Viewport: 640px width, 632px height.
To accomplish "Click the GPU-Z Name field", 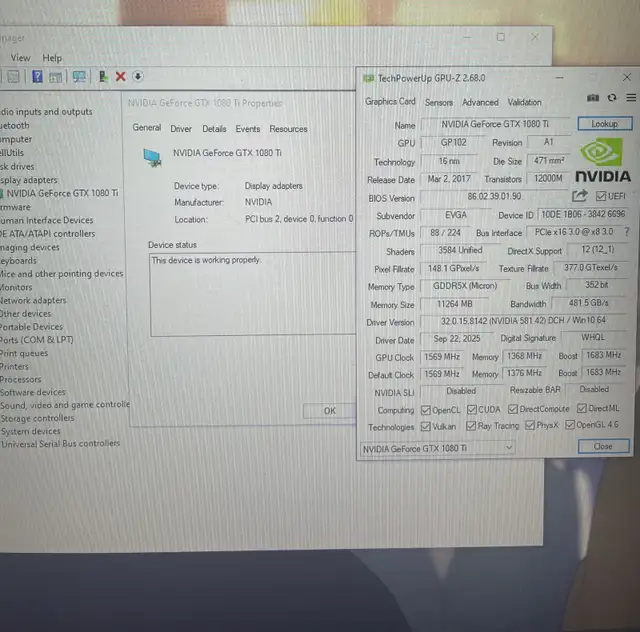I will [x=495, y=124].
